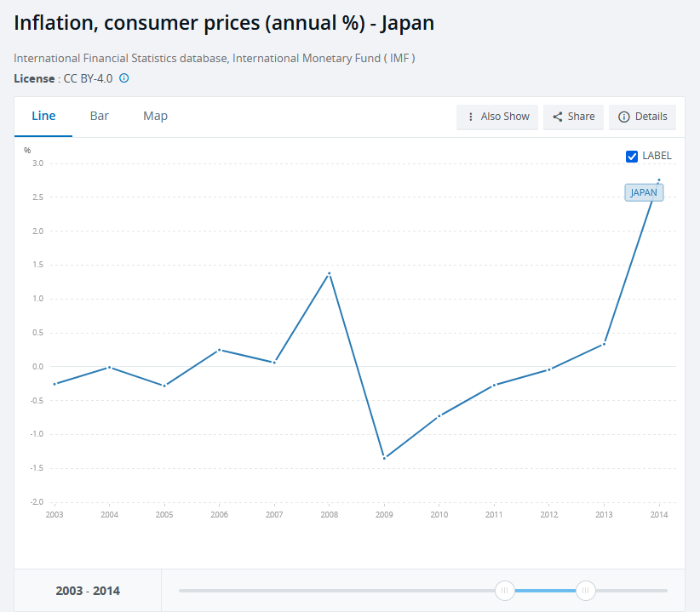Open the Details panel

(x=642, y=117)
